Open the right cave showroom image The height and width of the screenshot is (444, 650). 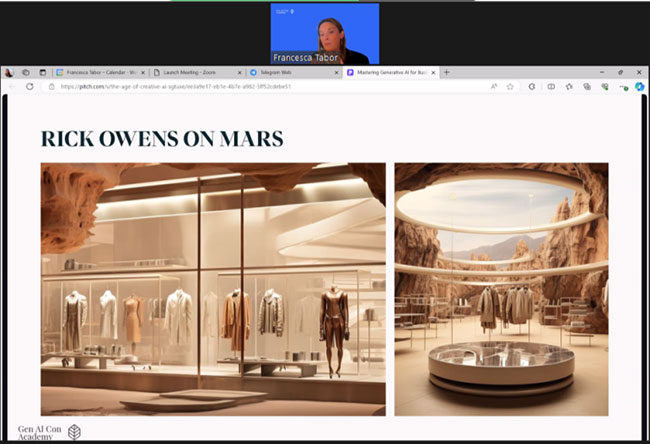(502, 289)
